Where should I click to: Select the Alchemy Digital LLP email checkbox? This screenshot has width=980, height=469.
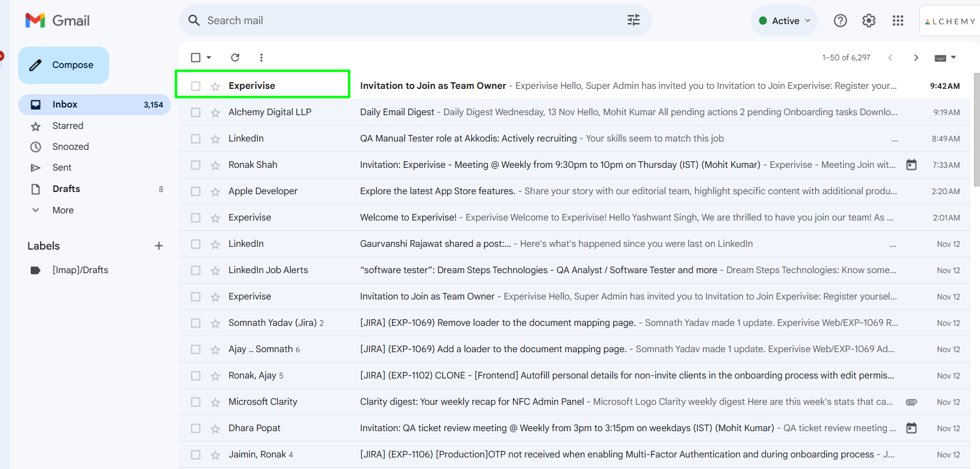click(x=196, y=112)
